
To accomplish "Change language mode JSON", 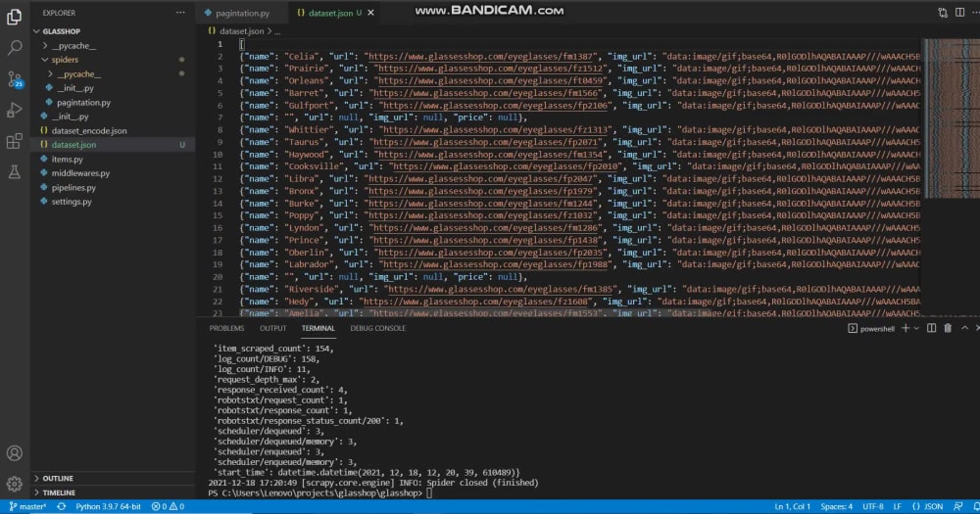I will 928,506.
